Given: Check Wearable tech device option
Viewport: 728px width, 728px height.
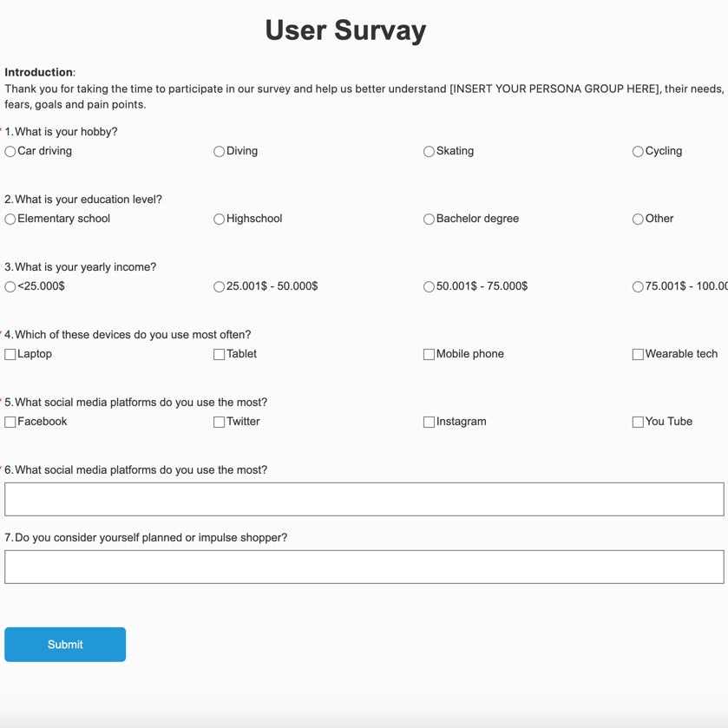Looking at the screenshot, I should click(638, 355).
